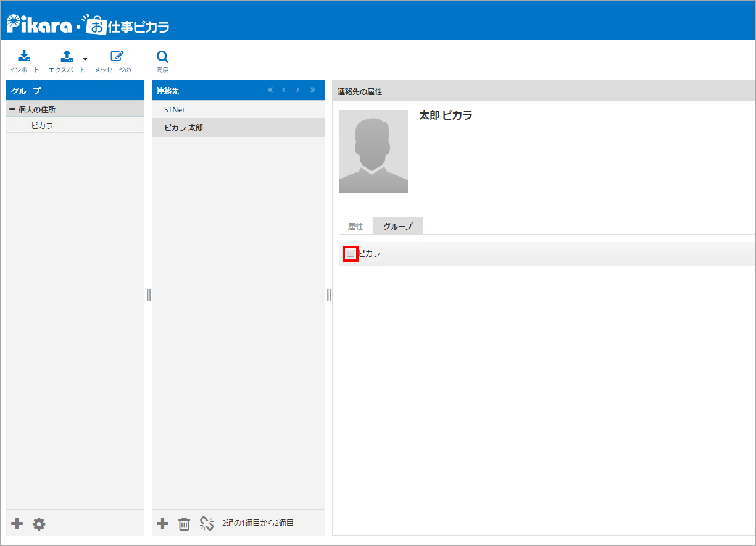Go to the previous contacts page
The width and height of the screenshot is (756, 546).
284,90
